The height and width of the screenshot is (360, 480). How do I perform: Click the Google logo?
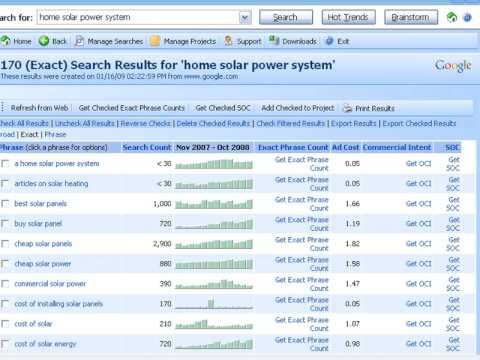pos(453,66)
